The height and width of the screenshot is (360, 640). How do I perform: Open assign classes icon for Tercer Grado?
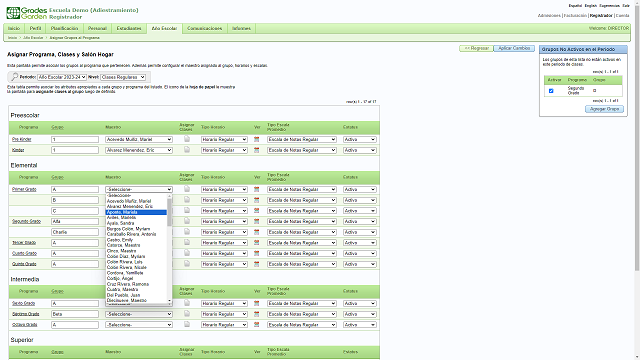pyautogui.click(x=187, y=242)
